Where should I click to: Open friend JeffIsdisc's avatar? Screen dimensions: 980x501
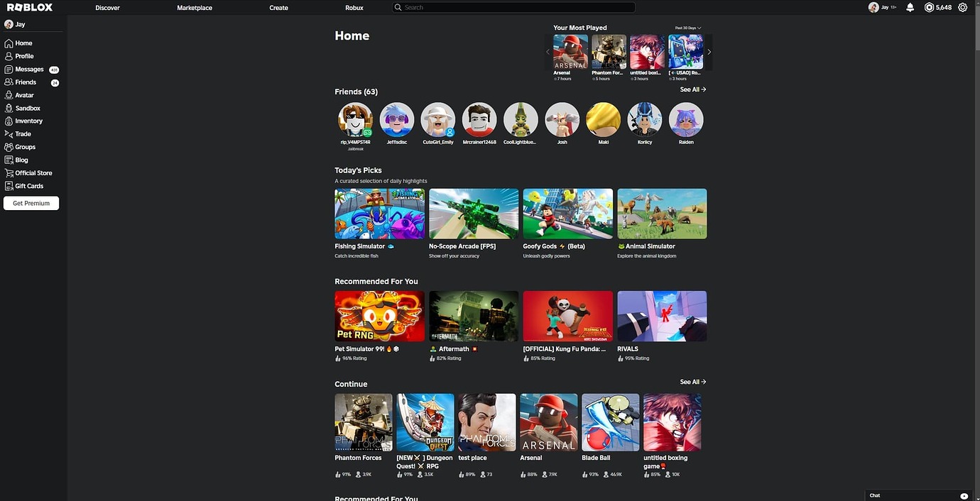(x=397, y=120)
